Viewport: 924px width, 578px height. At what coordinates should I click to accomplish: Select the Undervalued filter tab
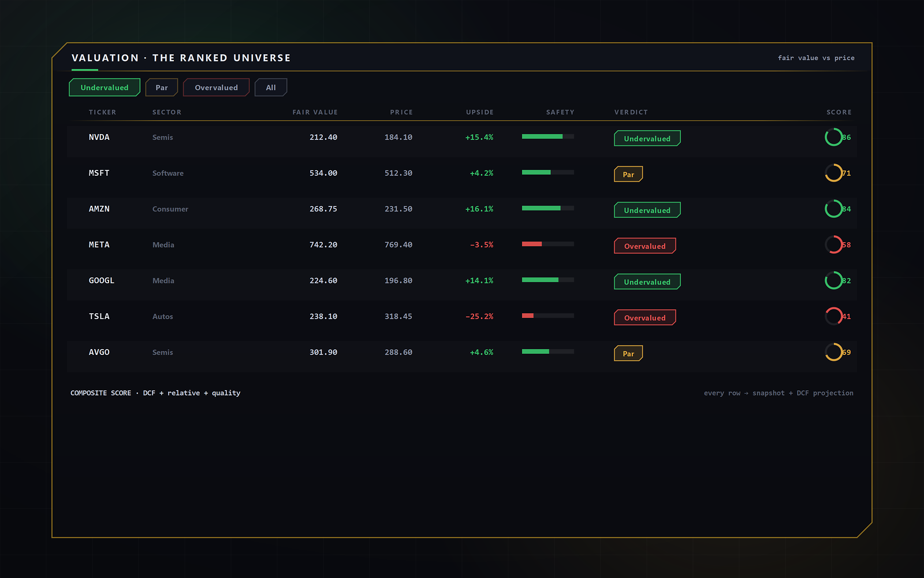105,87
